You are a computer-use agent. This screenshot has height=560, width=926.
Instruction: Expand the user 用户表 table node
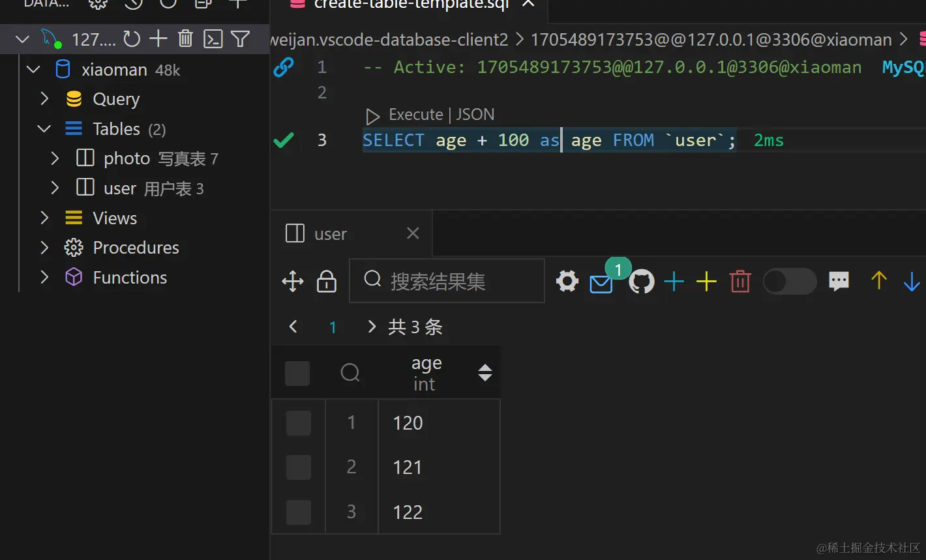(x=55, y=188)
